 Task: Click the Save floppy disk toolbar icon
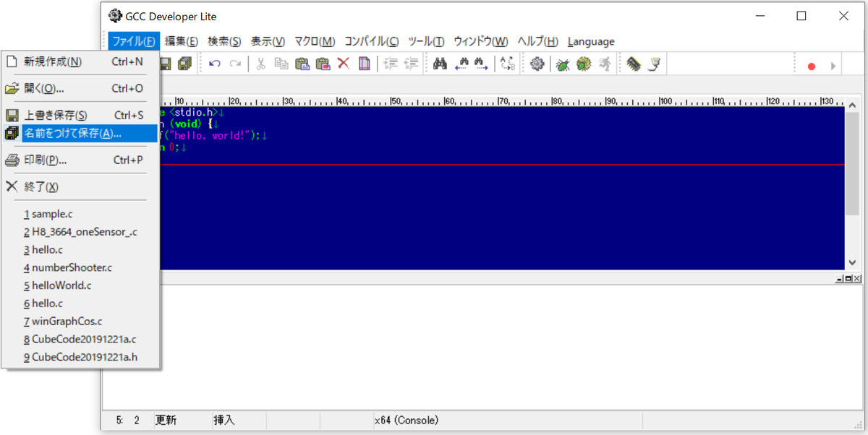[165, 64]
